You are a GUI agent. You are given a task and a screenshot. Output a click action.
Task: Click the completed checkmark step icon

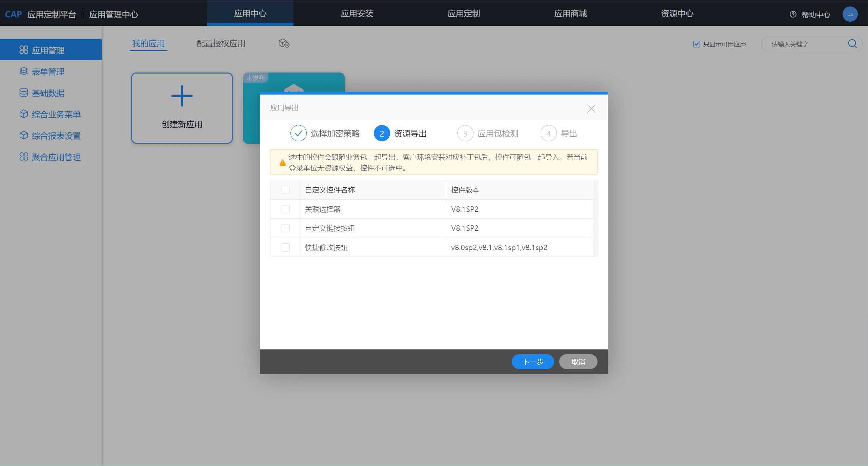tap(298, 134)
